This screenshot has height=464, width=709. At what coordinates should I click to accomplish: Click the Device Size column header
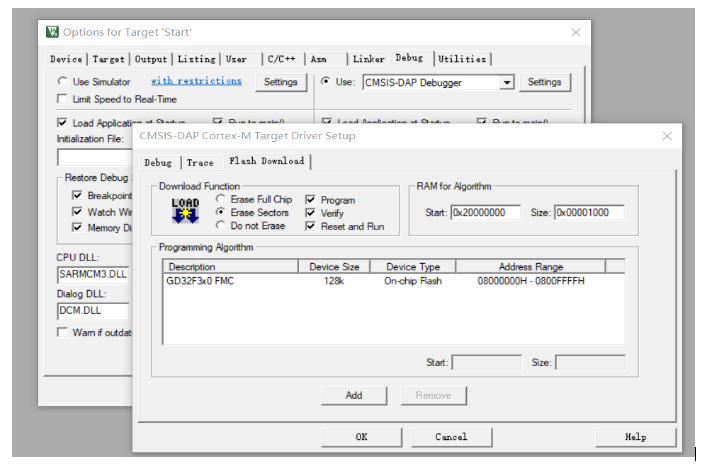(333, 267)
